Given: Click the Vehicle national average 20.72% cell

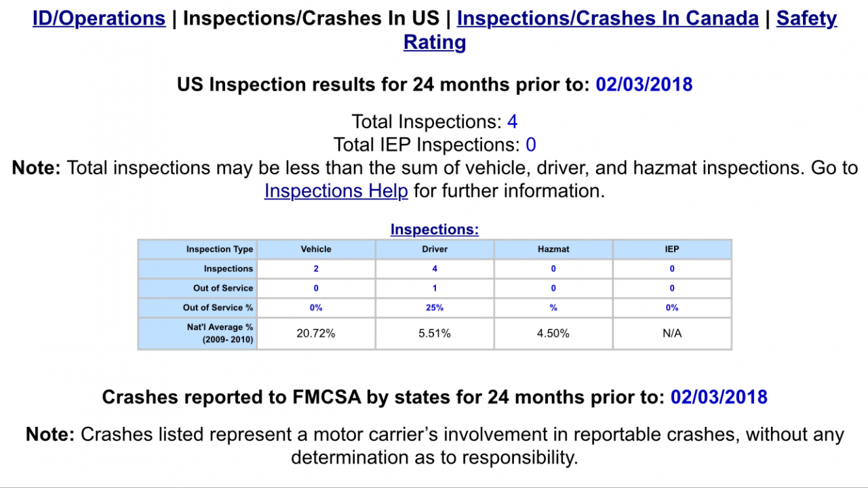Looking at the screenshot, I should [x=316, y=333].
